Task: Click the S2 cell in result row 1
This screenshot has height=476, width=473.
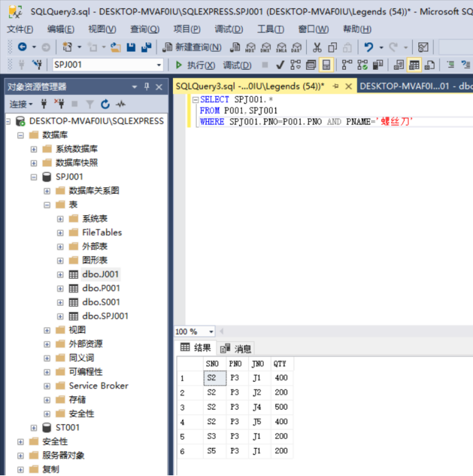Action: (x=215, y=378)
